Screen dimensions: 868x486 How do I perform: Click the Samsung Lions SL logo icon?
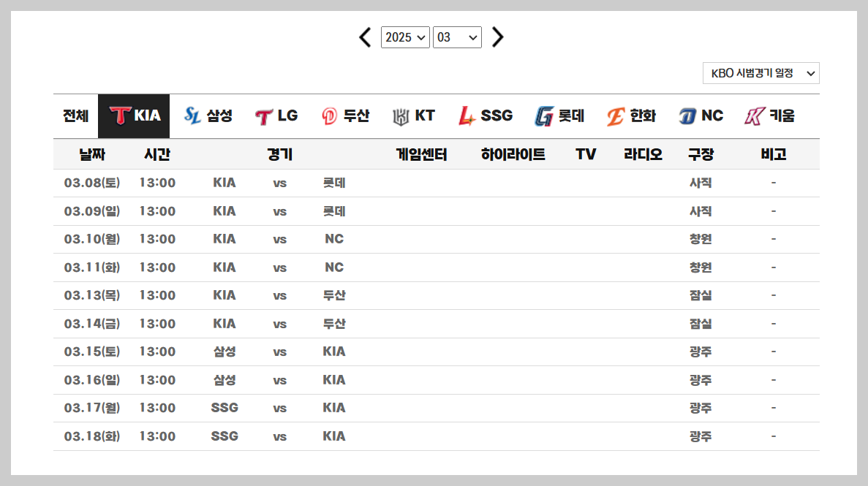[x=192, y=115]
